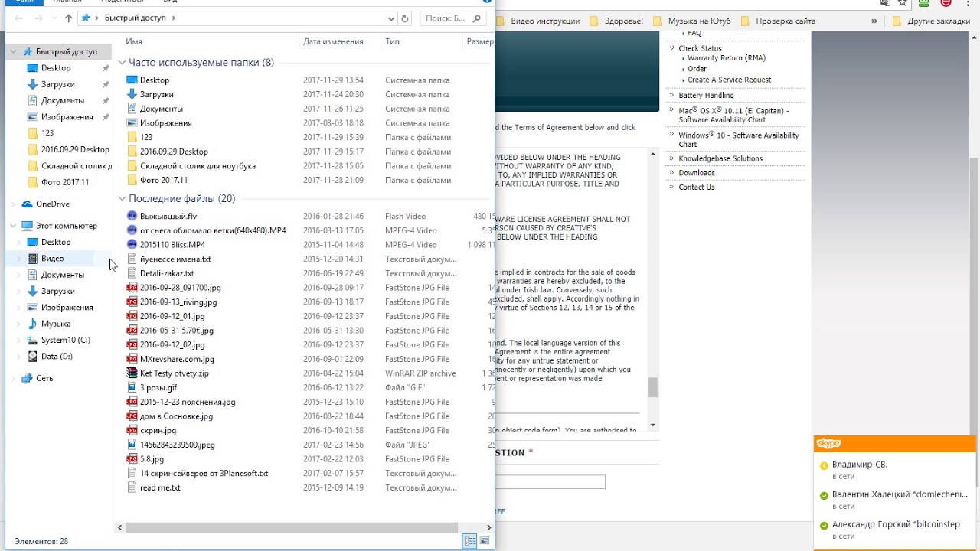Open the Warranty Return (RMA) link
The width and height of the screenshot is (980, 551).
tap(726, 58)
